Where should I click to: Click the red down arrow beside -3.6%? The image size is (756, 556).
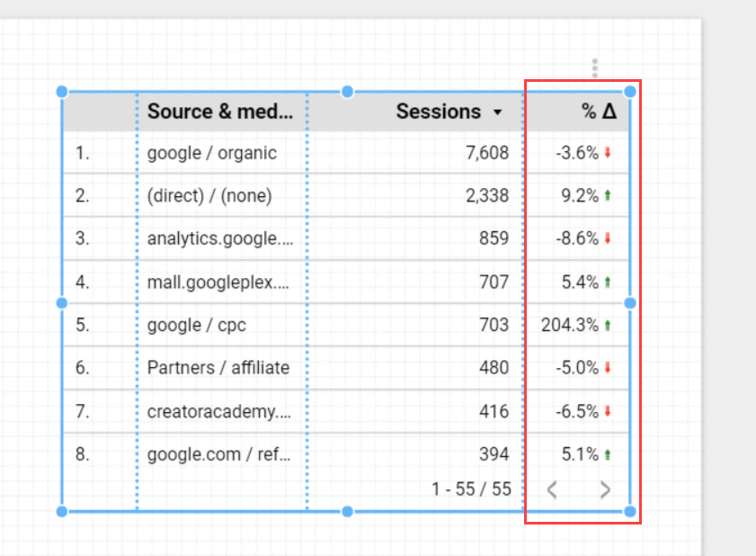point(608,153)
